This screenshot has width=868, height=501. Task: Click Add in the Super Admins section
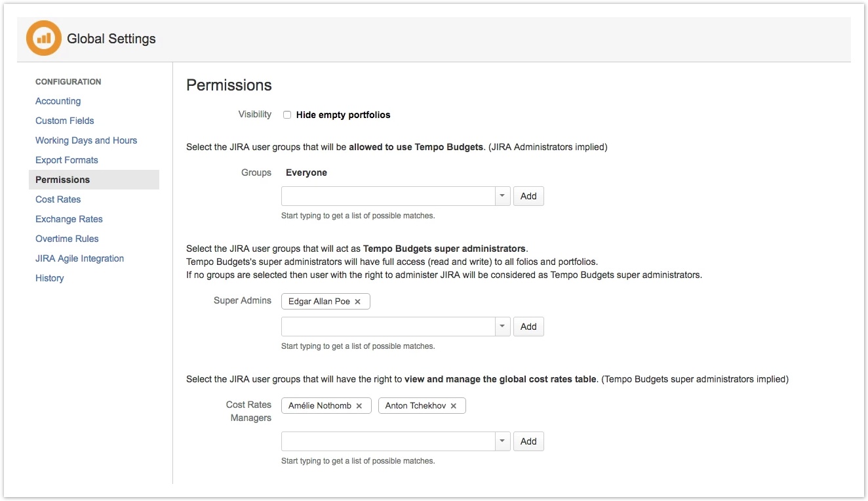(528, 326)
